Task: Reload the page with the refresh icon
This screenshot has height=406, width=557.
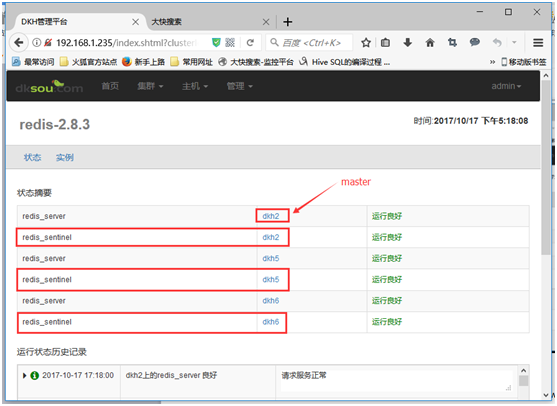Action: click(x=250, y=43)
